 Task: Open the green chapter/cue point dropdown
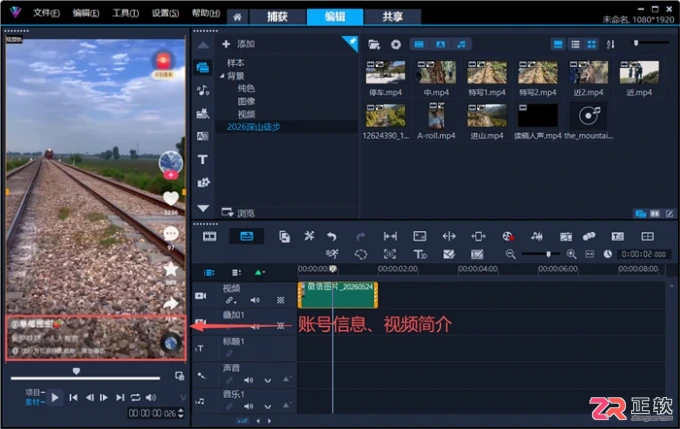260,272
